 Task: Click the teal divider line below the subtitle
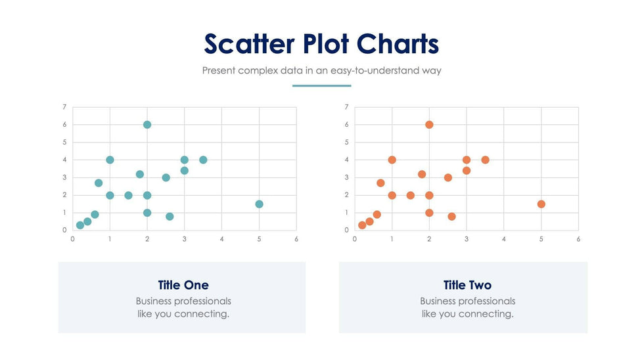pos(321,85)
